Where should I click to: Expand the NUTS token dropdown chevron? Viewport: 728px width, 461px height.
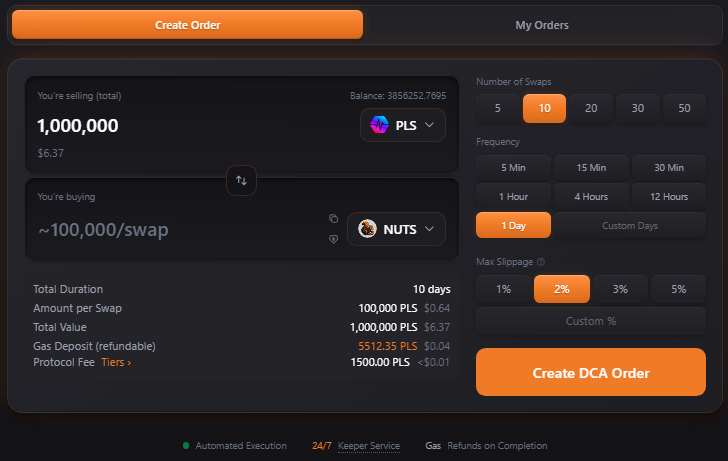pyautogui.click(x=429, y=229)
